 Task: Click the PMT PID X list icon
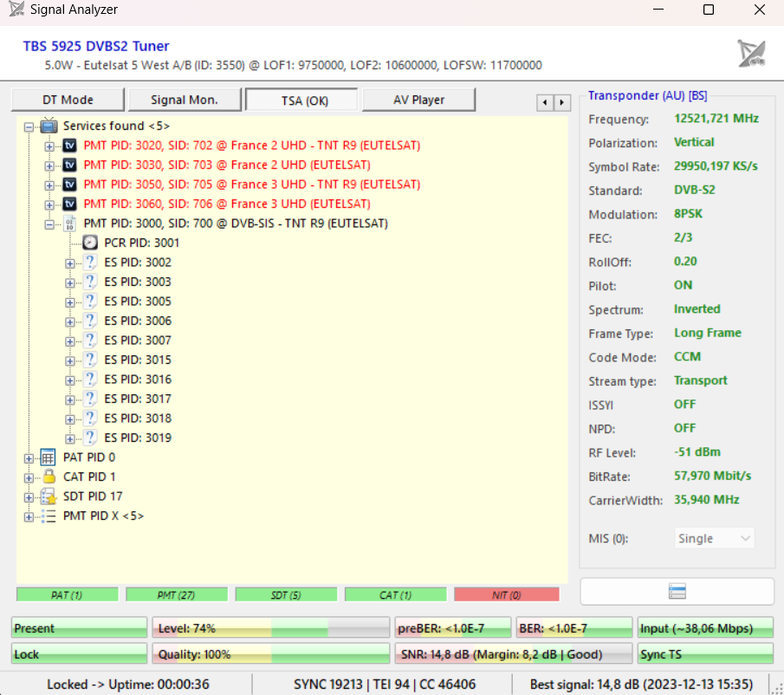tap(49, 516)
